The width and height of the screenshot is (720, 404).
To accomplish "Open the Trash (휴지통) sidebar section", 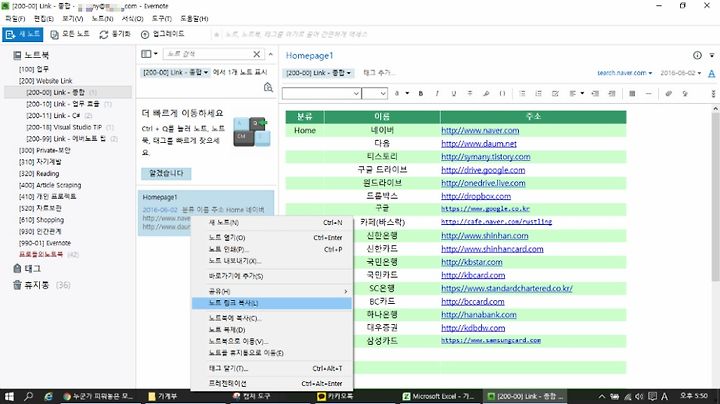I will tap(31, 285).
